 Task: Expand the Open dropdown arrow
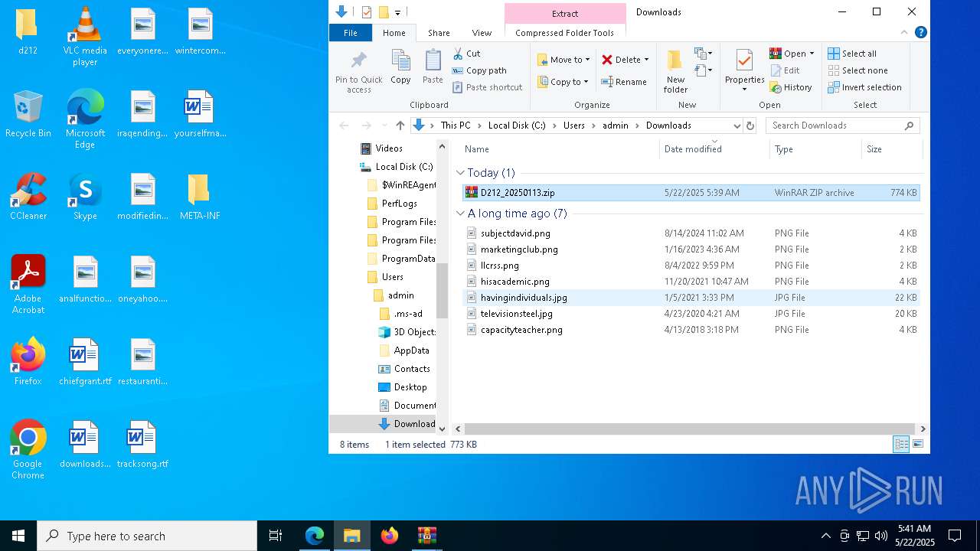coord(812,54)
